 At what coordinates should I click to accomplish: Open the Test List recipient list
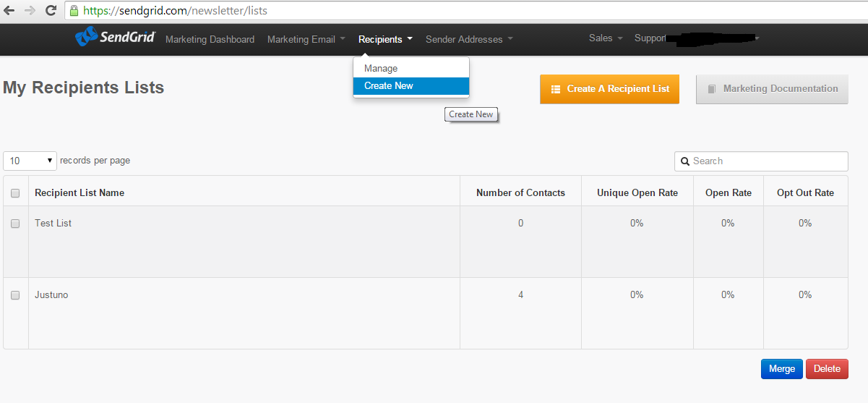pos(53,224)
